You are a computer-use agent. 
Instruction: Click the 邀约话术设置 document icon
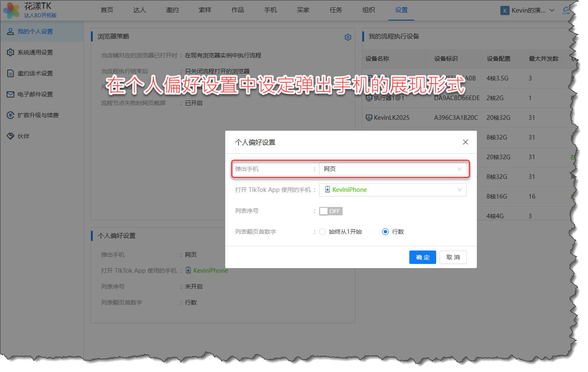pos(10,73)
